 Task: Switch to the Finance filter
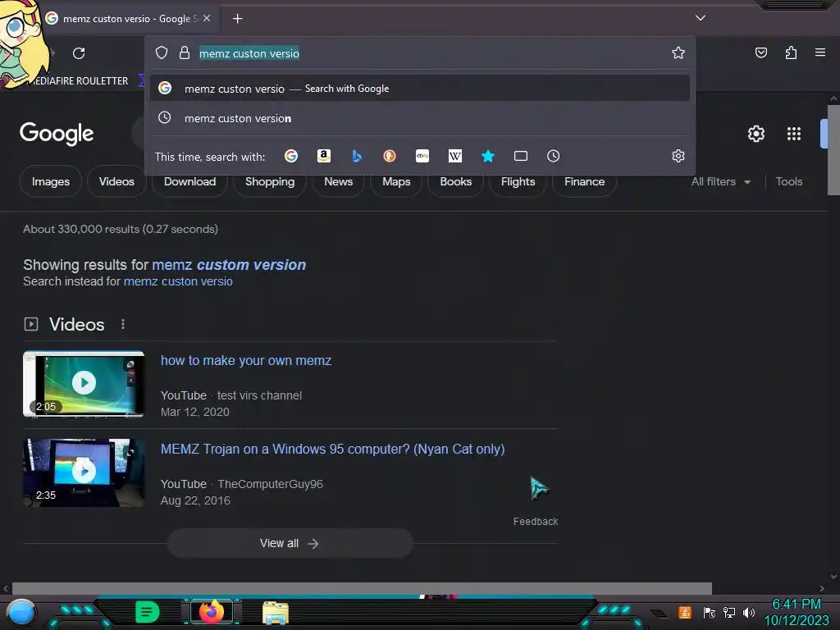[584, 181]
